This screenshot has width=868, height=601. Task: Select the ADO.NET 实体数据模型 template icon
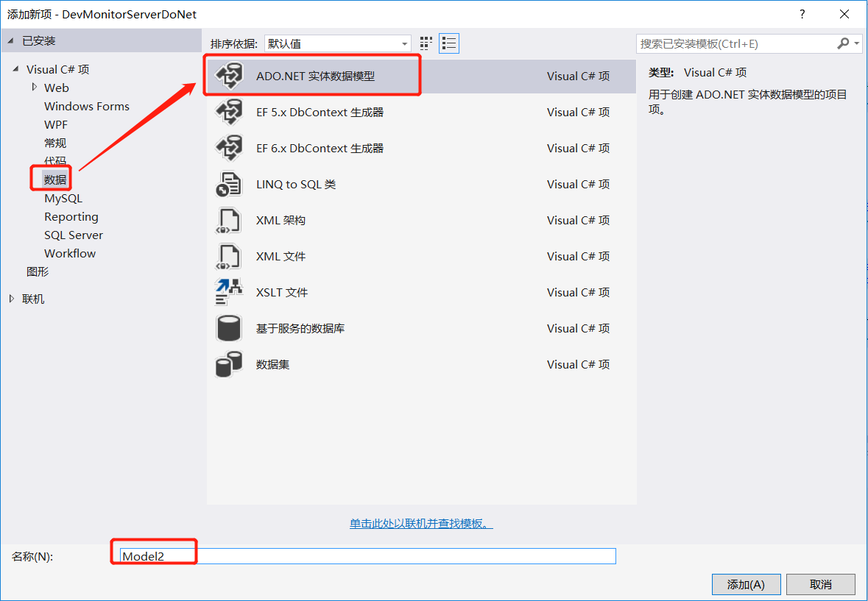click(x=228, y=75)
